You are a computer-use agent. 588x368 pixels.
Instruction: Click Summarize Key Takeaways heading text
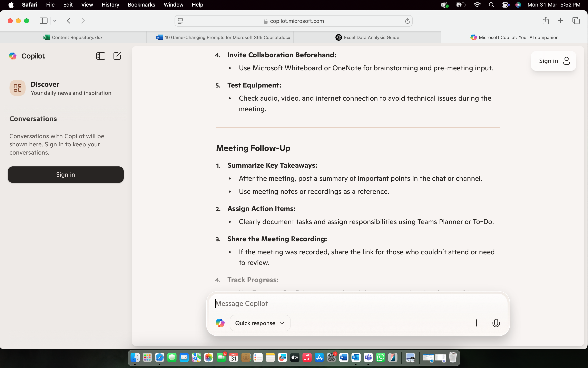(x=272, y=165)
